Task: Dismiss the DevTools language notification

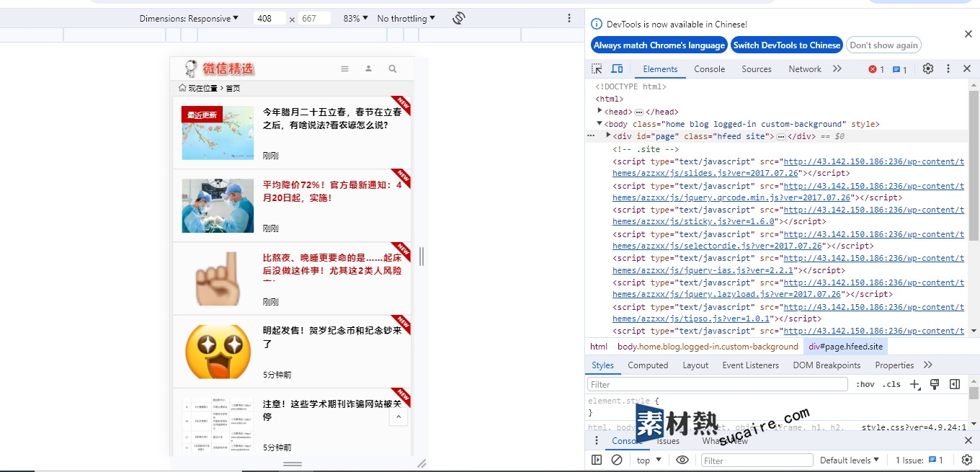Action: [x=968, y=34]
